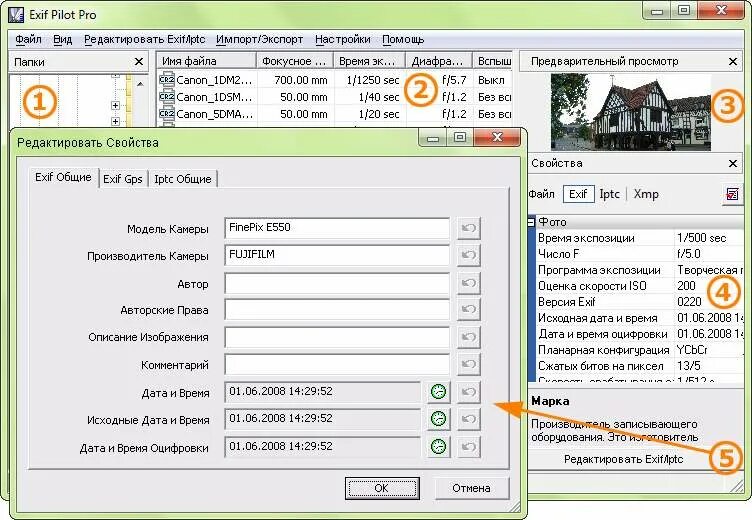
Task: Select the 1/40 sec exposure cell
Action: [379, 97]
